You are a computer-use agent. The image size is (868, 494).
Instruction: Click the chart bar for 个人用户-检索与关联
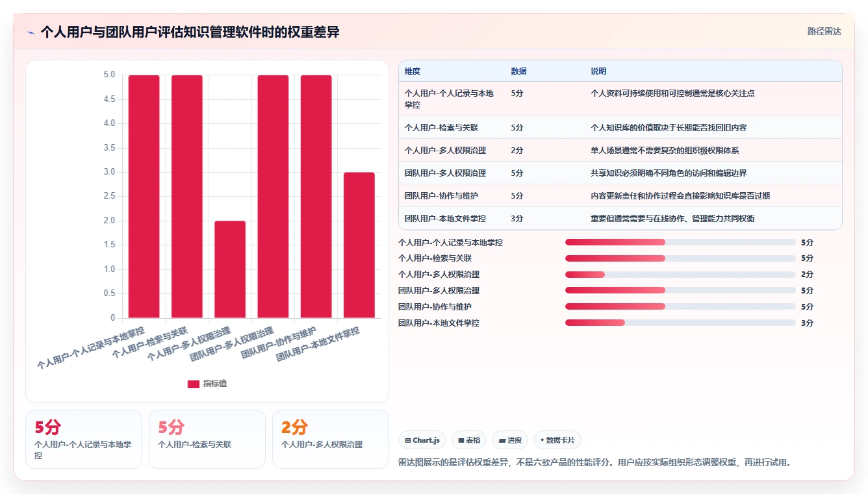pyautogui.click(x=187, y=197)
